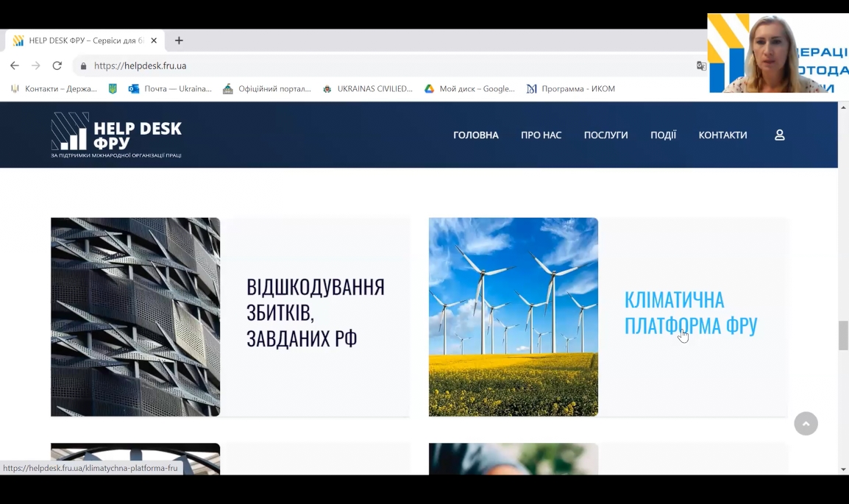
Task: Click the address bar URL field
Action: (x=368, y=65)
